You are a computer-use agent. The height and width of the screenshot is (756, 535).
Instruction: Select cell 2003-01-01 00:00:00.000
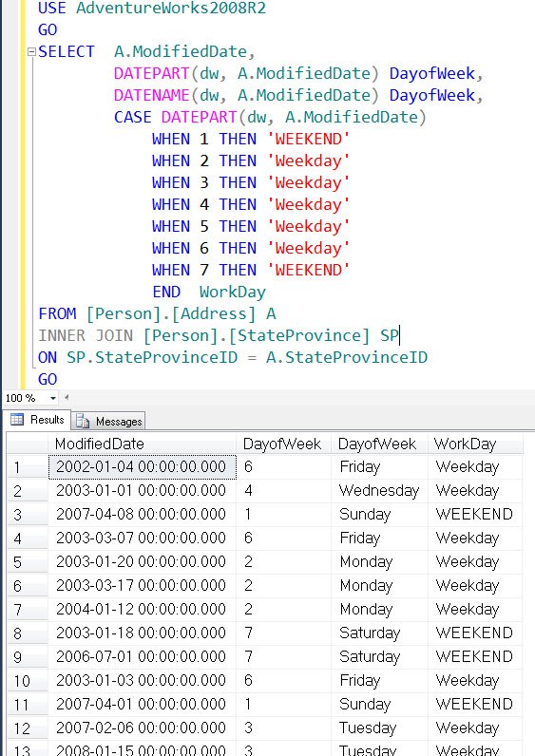pos(142,491)
